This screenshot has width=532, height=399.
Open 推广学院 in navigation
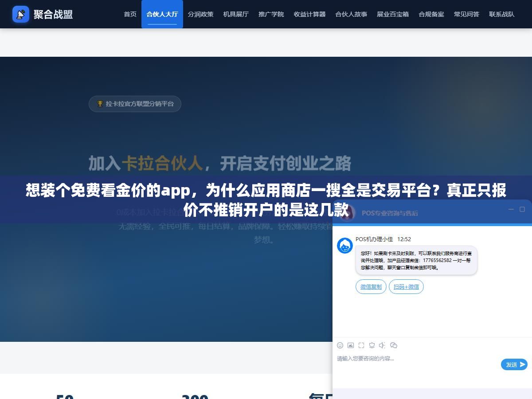(x=271, y=14)
